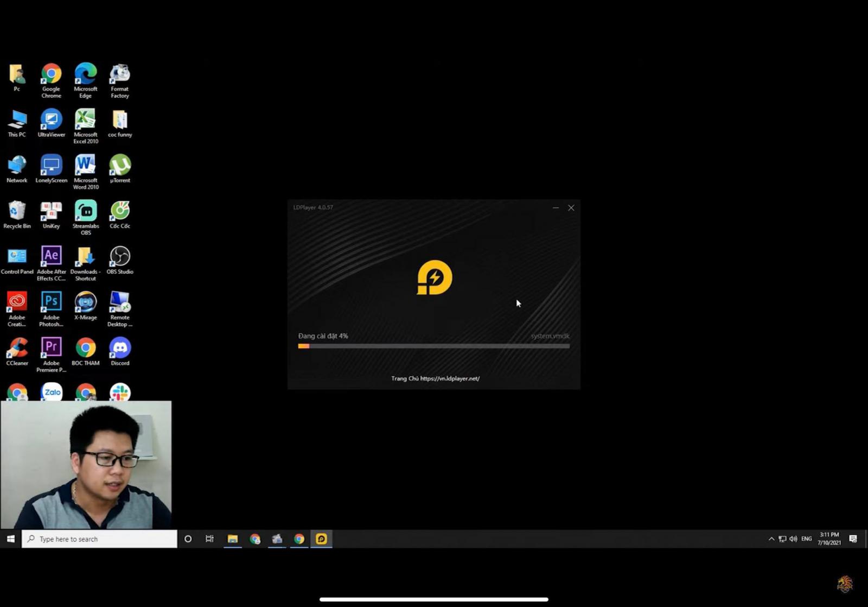Open Remote Desktop shortcut
The height and width of the screenshot is (607, 868).
[x=120, y=309]
